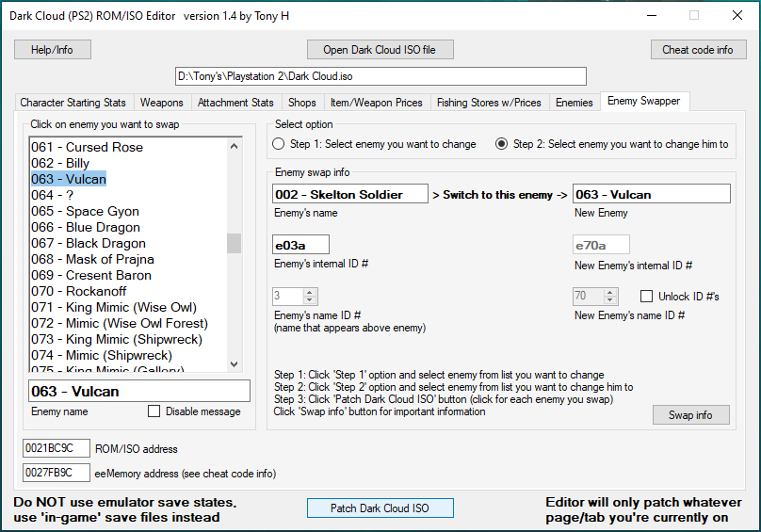Open the Weapons tab
This screenshot has height=532, width=761.
click(x=162, y=103)
